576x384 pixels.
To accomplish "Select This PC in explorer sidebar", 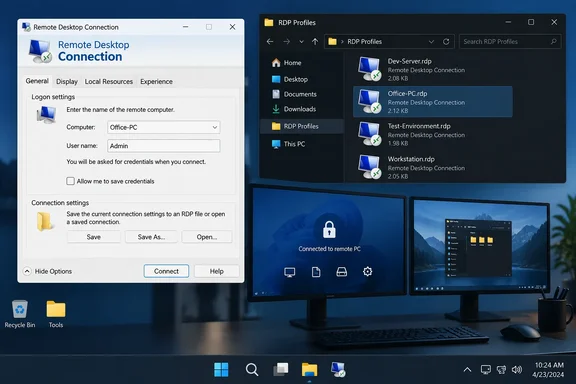I will (302, 144).
